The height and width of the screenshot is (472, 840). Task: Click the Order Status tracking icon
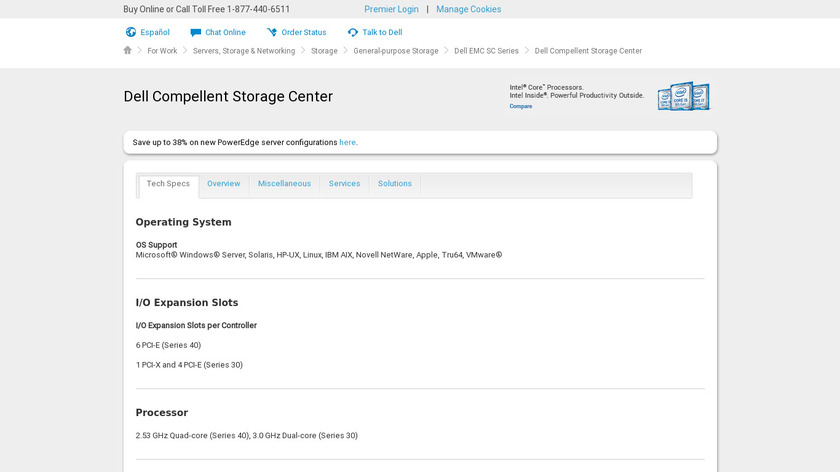tap(272, 32)
